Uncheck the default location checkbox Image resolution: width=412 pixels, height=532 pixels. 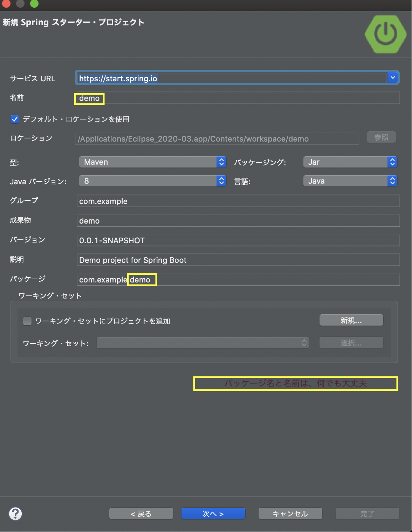pyautogui.click(x=15, y=119)
